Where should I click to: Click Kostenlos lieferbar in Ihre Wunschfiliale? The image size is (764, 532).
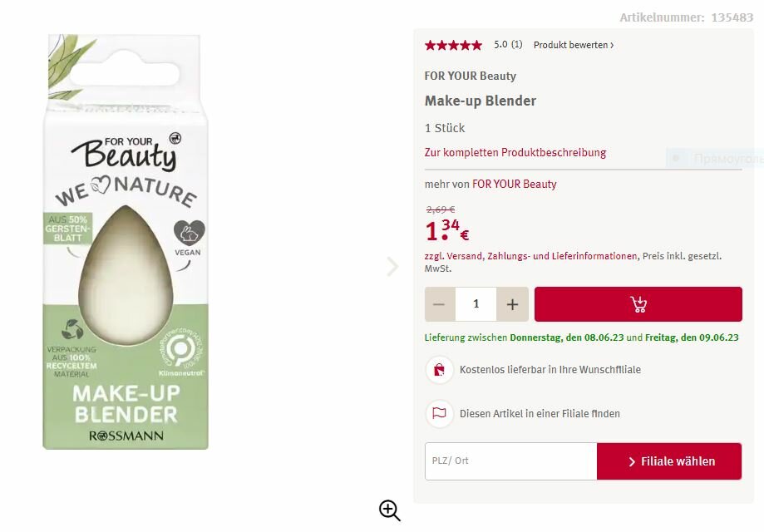coord(550,370)
